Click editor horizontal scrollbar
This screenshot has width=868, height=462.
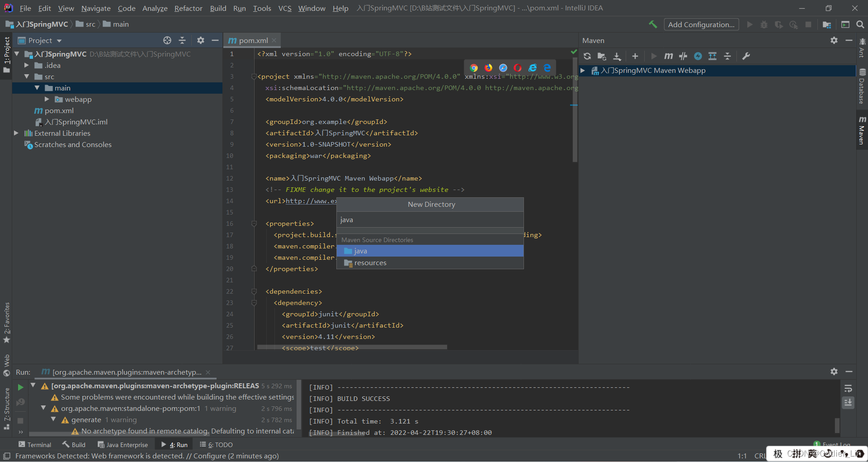point(352,348)
